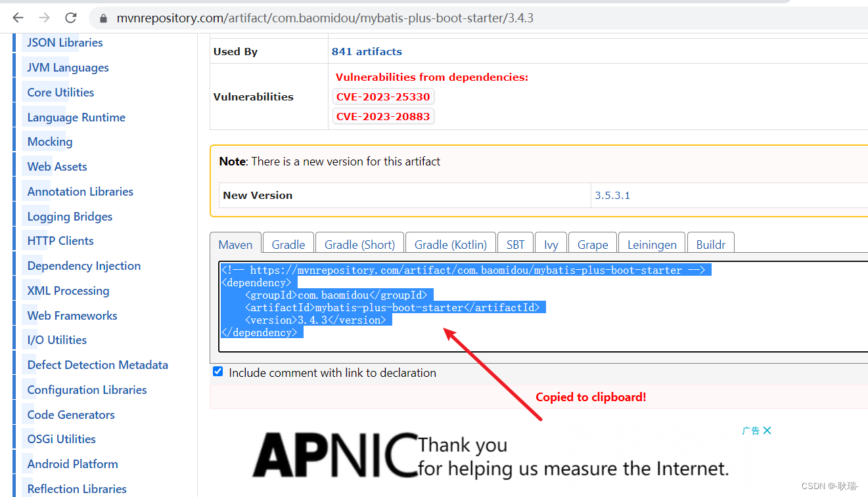Uncheck Include comment with link to declaration

[x=218, y=372]
